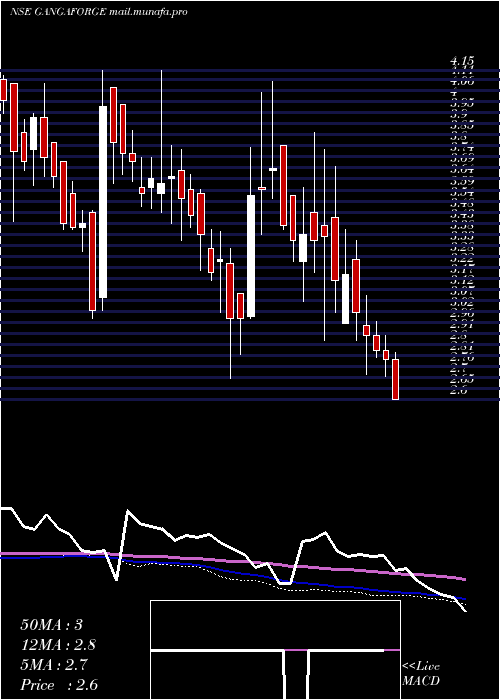Click the NSE GANGAFORGE chart title

click(58, 12)
